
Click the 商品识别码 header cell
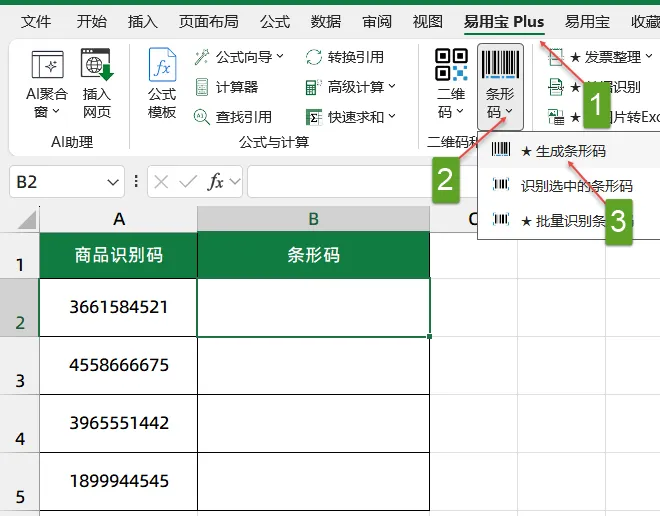[x=119, y=255]
